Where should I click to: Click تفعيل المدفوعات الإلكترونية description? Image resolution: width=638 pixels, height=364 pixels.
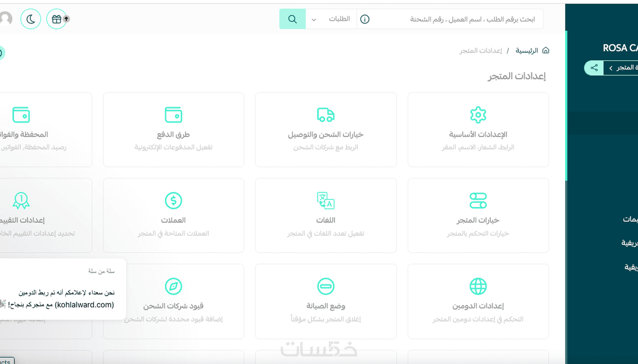173,147
